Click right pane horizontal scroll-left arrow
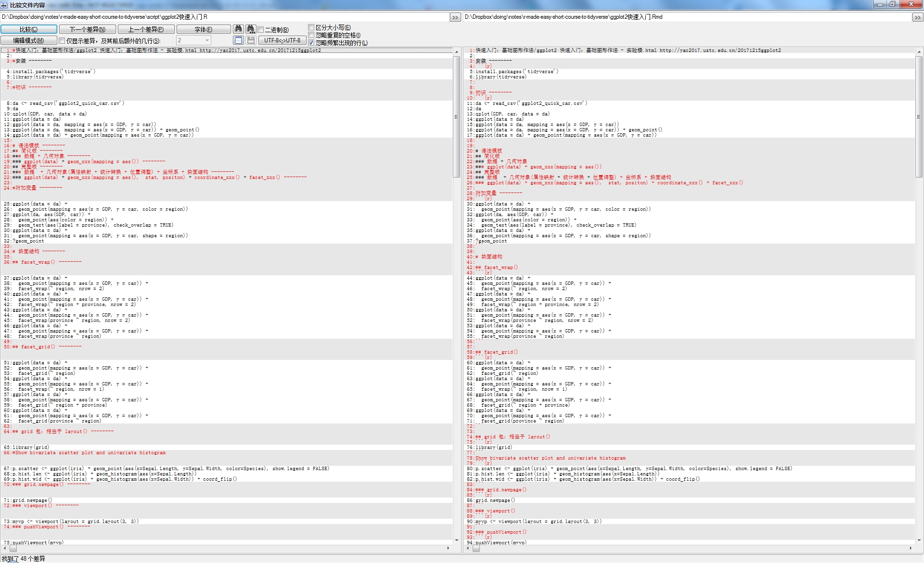 tap(467, 548)
